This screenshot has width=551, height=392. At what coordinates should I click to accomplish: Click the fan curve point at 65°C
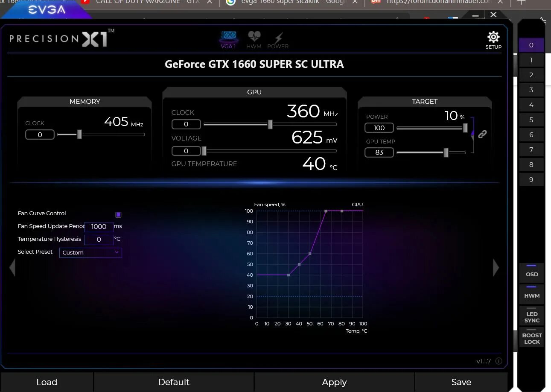coord(326,211)
